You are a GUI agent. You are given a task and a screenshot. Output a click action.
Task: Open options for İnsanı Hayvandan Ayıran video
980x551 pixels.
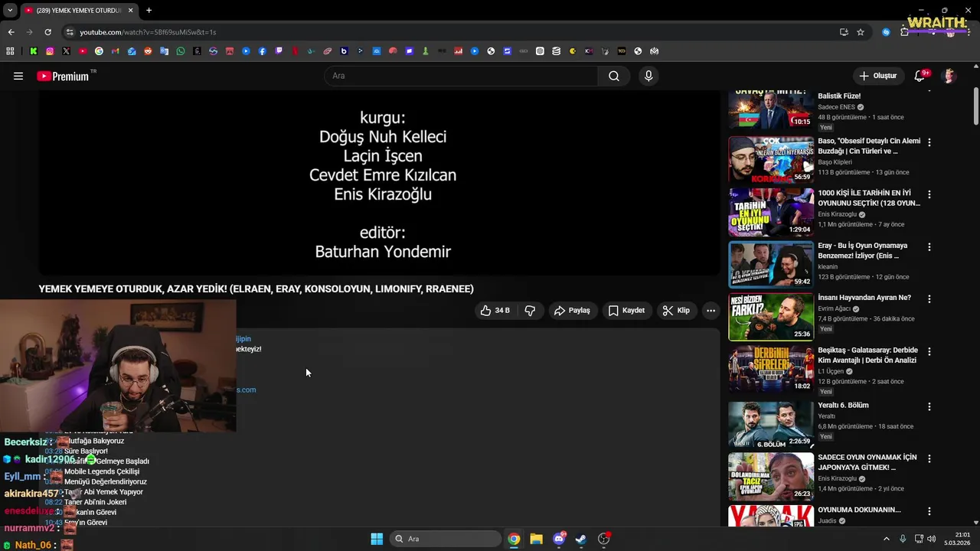point(929,299)
